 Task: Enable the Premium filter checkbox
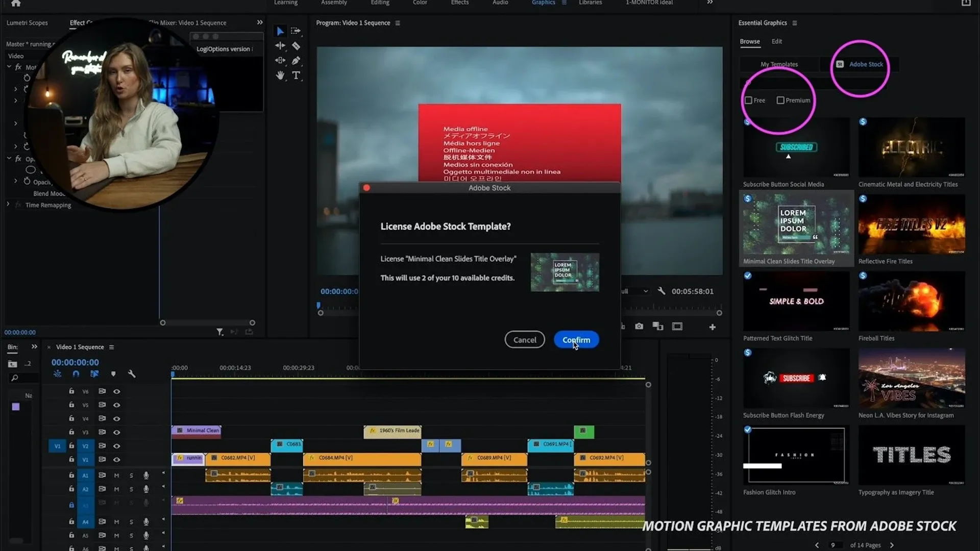(780, 101)
